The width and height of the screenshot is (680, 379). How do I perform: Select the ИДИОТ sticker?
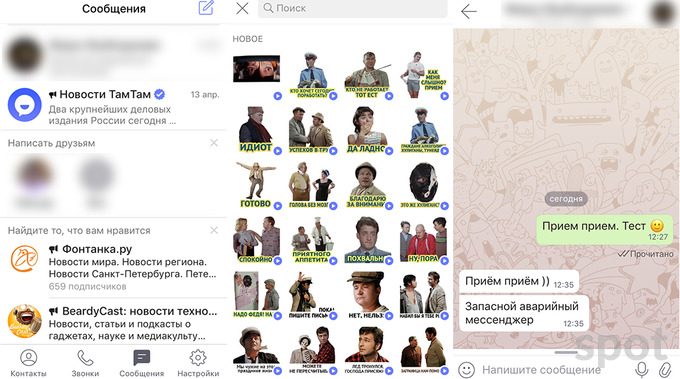[x=256, y=130]
